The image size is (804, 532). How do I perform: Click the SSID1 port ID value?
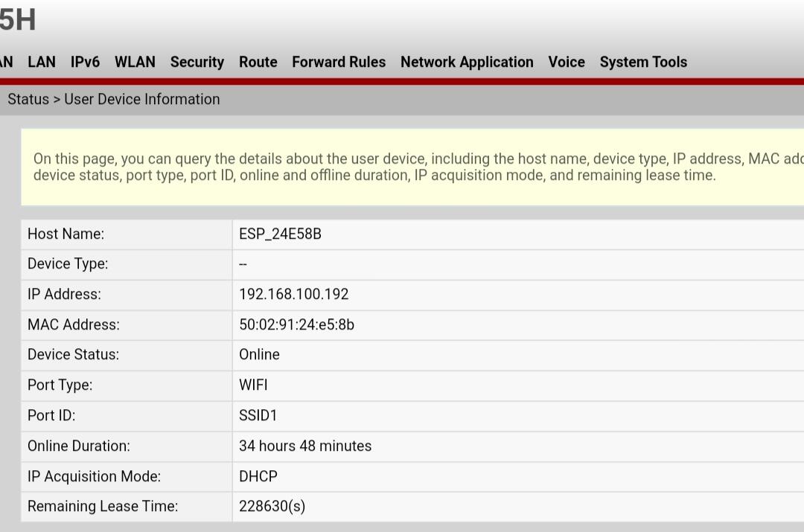258,416
